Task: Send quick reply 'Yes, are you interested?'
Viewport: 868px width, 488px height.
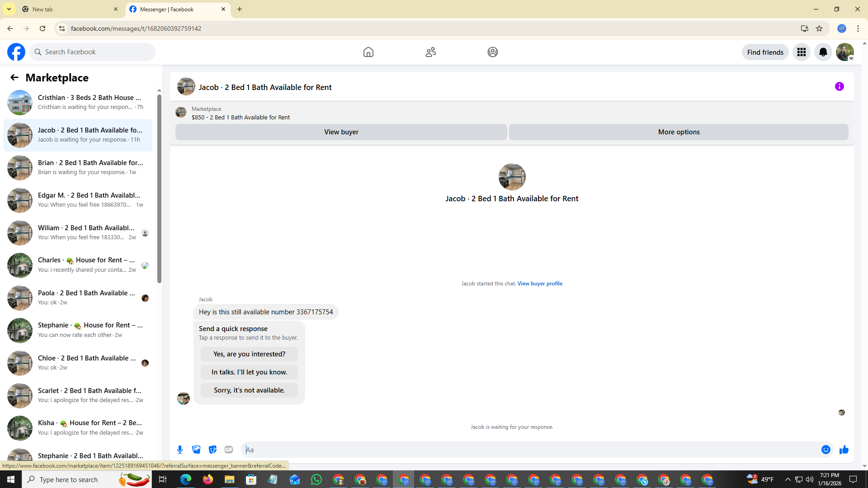Action: [249, 354]
